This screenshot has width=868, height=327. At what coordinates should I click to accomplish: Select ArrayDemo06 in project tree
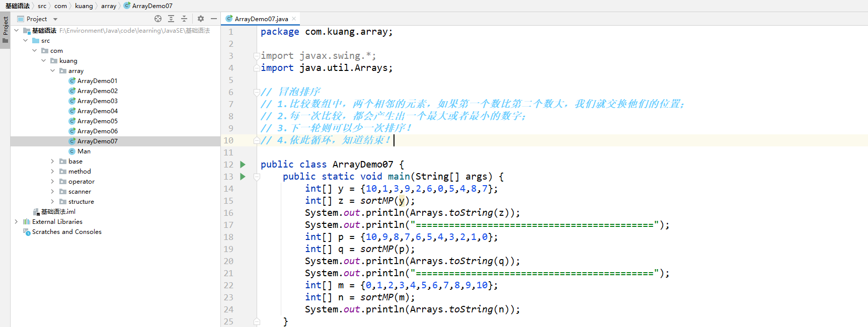click(x=97, y=131)
